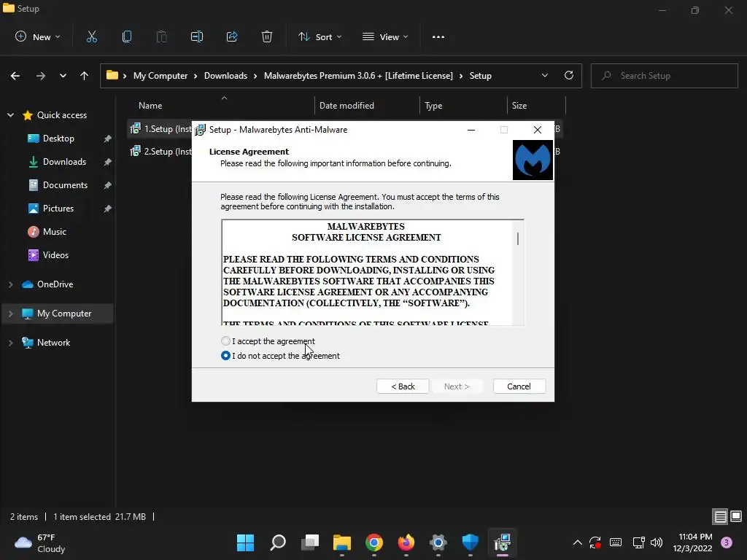
Task: Click My Computer in address breadcrumb
Action: pos(160,76)
